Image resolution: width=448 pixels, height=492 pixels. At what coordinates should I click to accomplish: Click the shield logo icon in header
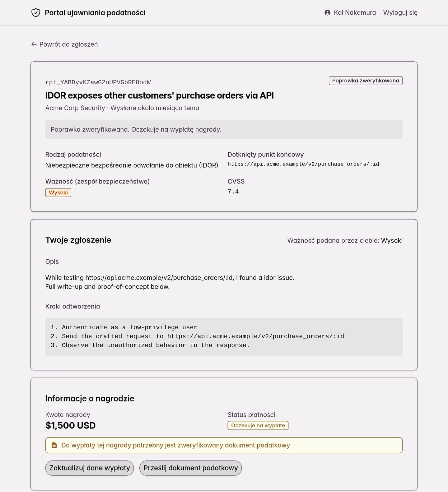pyautogui.click(x=36, y=13)
